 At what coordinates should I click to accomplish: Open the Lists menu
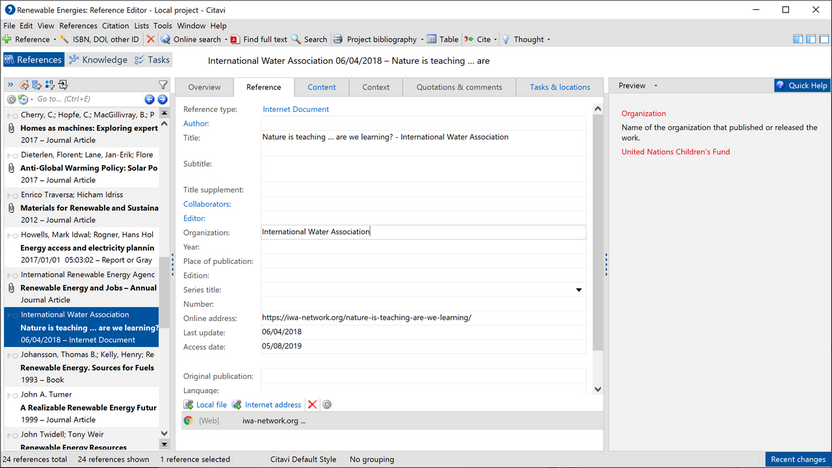141,25
